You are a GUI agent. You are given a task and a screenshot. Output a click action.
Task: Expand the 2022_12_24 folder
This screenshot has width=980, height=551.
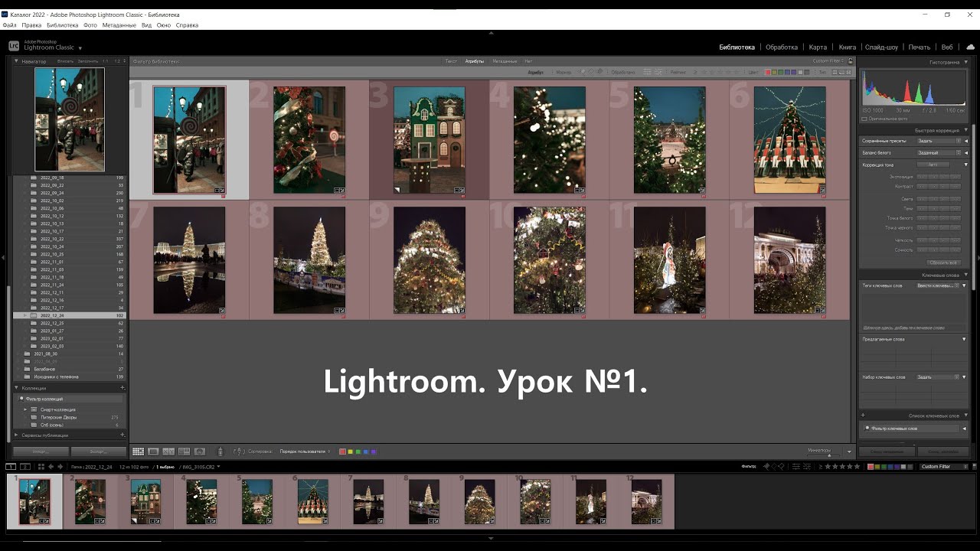point(25,315)
